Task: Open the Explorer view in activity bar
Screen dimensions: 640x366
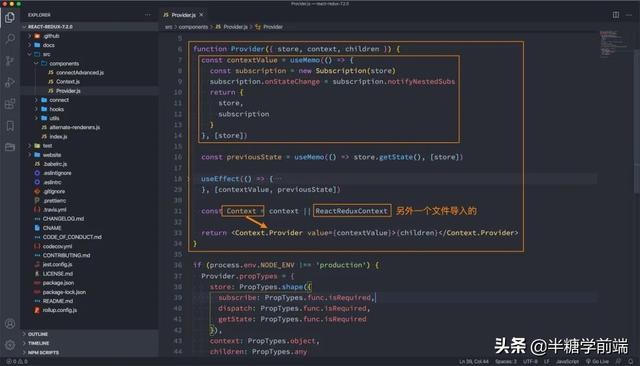Action: coord(10,17)
